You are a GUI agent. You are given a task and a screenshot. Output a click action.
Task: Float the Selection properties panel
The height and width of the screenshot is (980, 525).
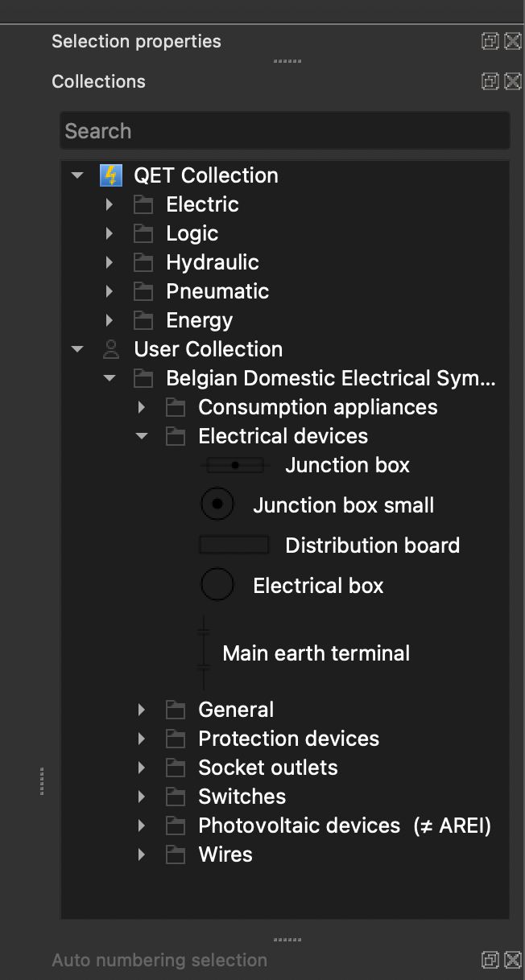490,41
